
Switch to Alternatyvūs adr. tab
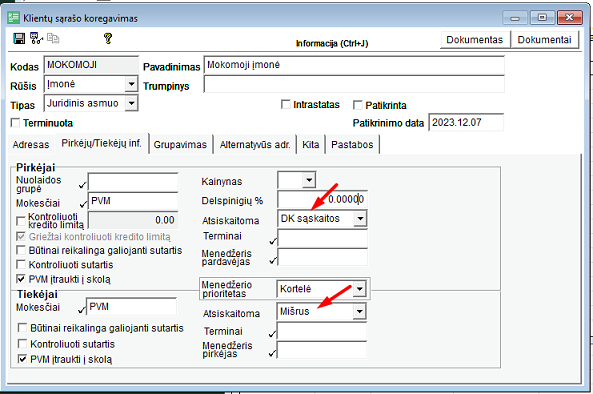pyautogui.click(x=255, y=144)
